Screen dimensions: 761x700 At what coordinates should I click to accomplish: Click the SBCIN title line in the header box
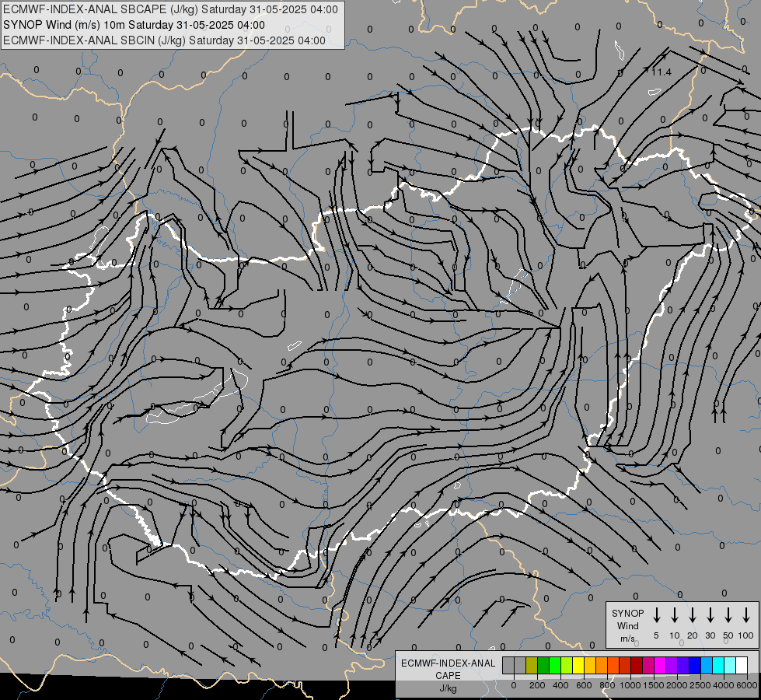164,40
